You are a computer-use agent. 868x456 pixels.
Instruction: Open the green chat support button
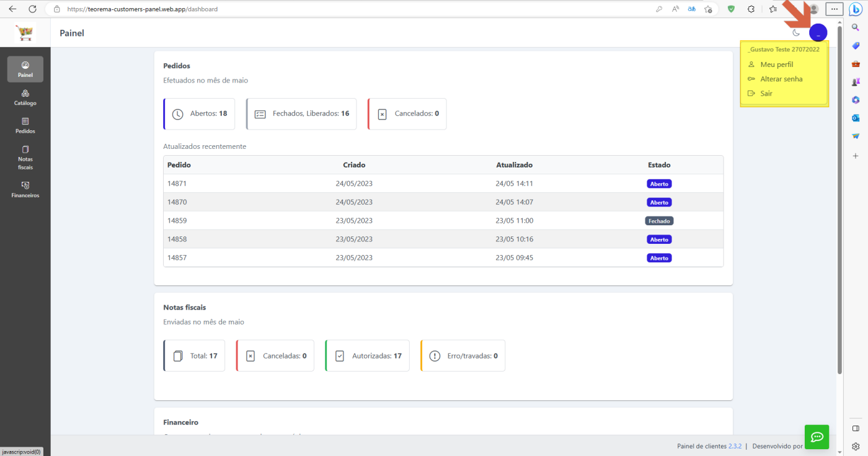click(817, 437)
